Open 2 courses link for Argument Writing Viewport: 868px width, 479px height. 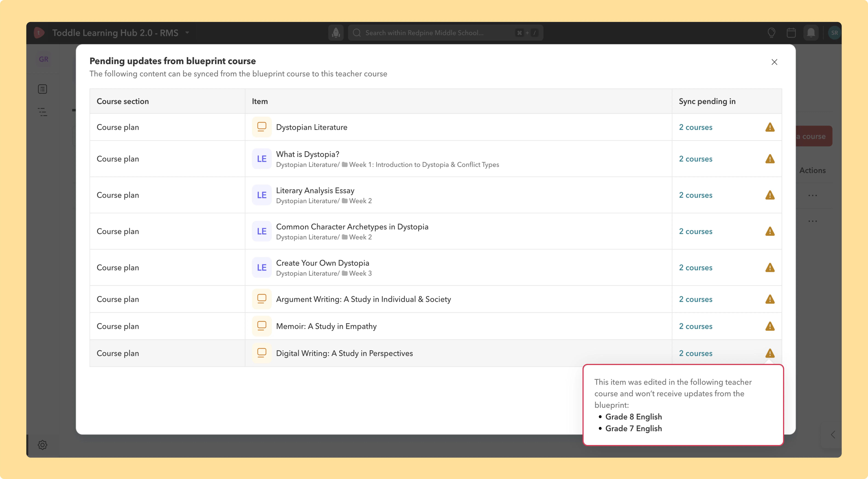pos(696,300)
